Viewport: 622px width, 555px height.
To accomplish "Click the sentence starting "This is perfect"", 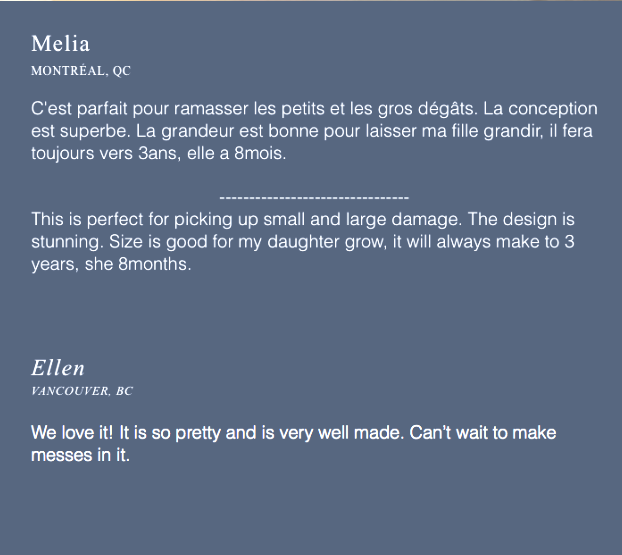I will click(170, 220).
